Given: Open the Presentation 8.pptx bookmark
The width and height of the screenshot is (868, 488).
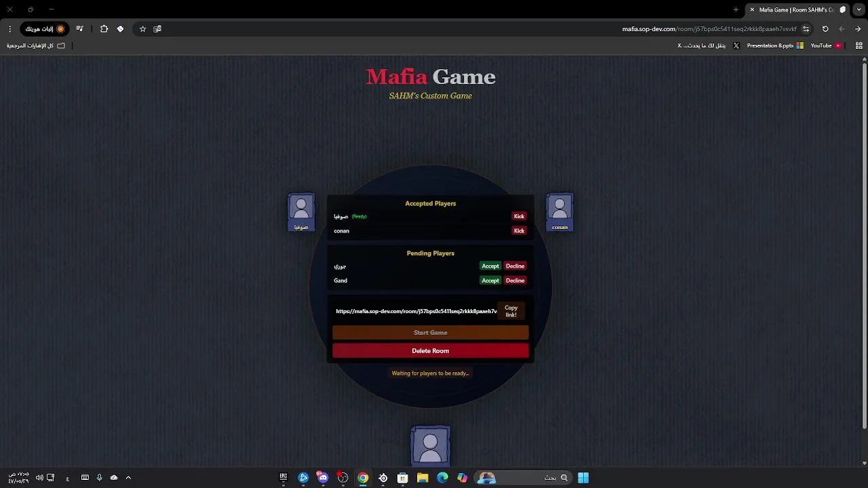Looking at the screenshot, I should [x=775, y=45].
